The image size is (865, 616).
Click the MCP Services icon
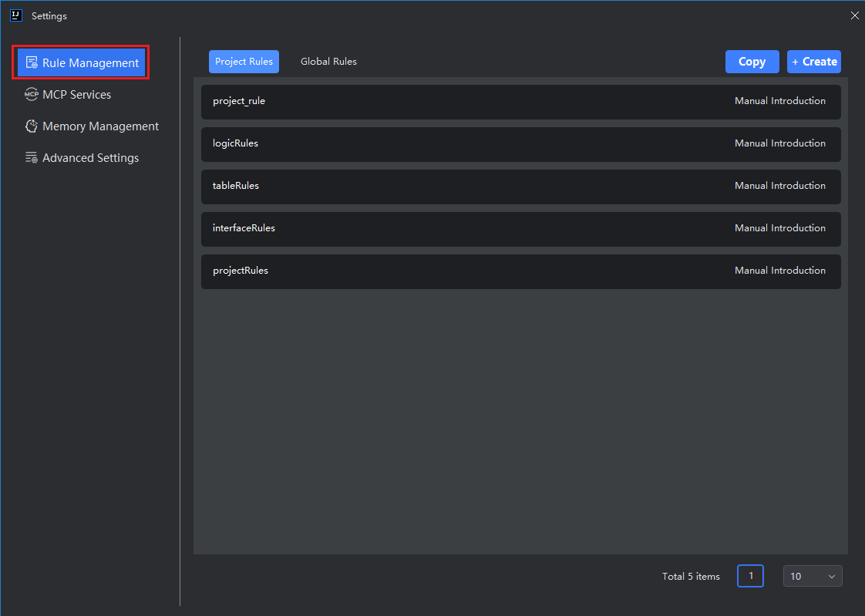coord(32,95)
